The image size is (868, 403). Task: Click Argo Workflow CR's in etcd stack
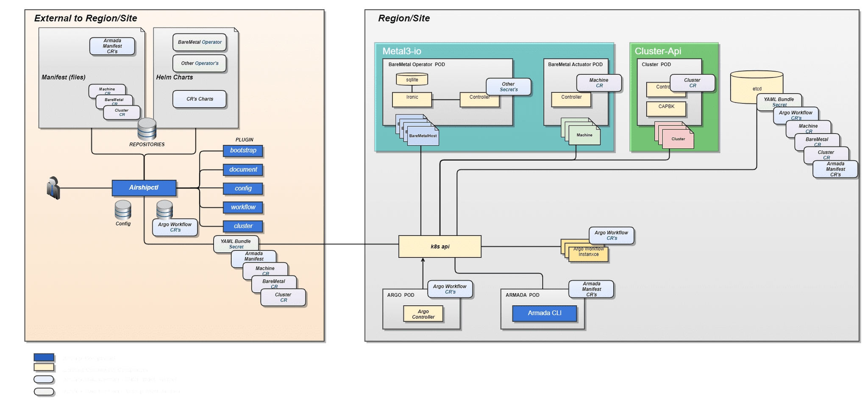click(796, 115)
